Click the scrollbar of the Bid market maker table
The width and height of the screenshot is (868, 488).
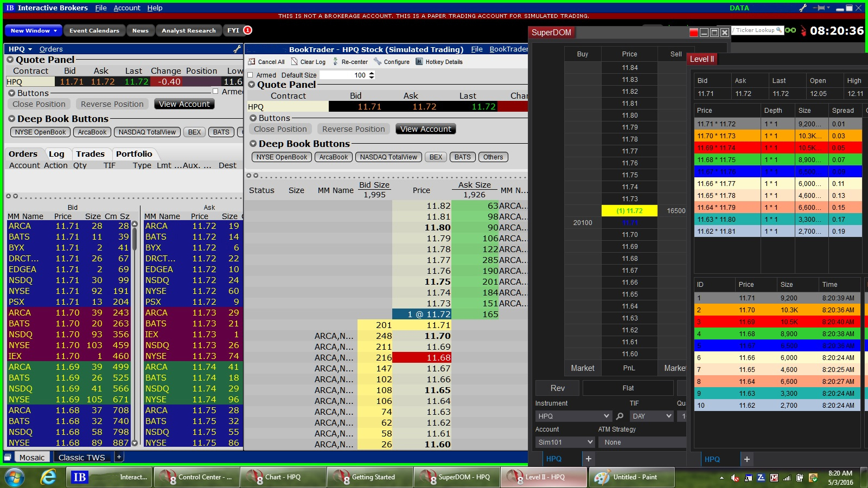pos(135,333)
